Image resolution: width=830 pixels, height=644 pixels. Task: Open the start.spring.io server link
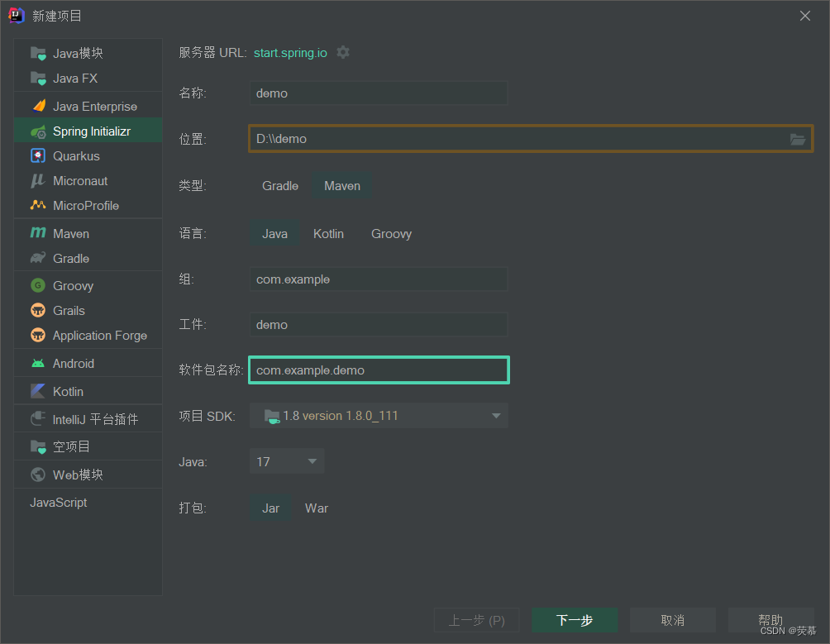[x=290, y=53]
